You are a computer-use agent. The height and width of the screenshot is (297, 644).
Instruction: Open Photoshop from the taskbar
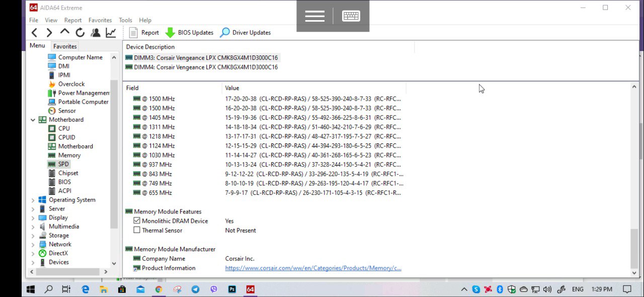click(232, 289)
